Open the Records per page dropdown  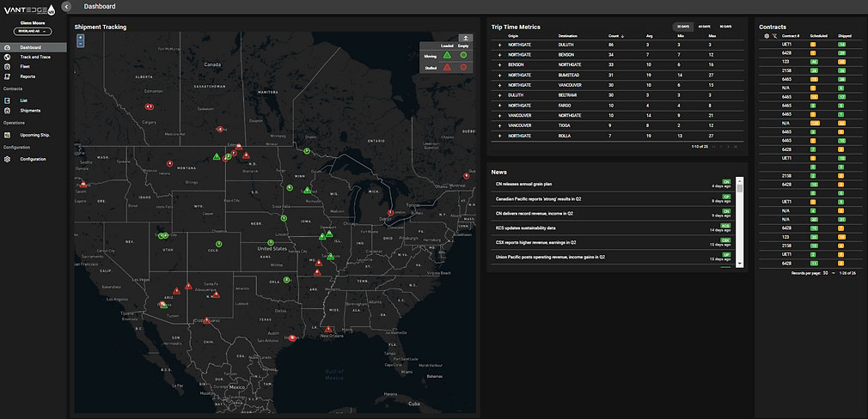828,272
